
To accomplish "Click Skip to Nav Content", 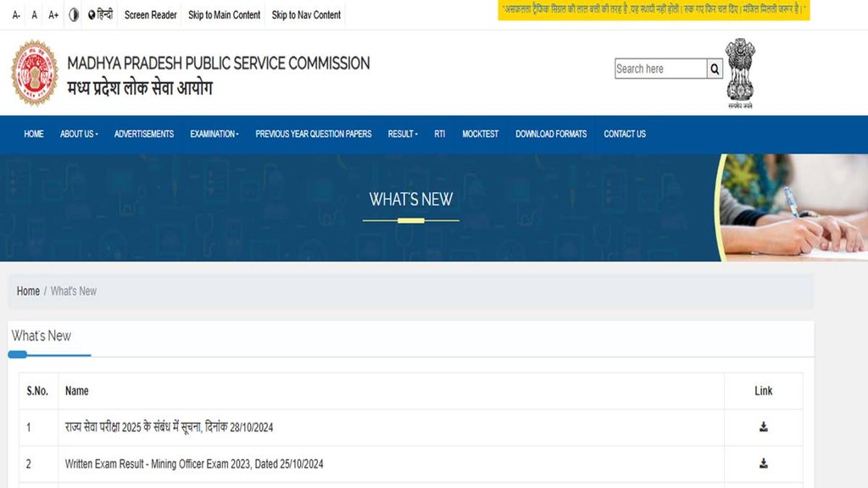I will tap(306, 15).
